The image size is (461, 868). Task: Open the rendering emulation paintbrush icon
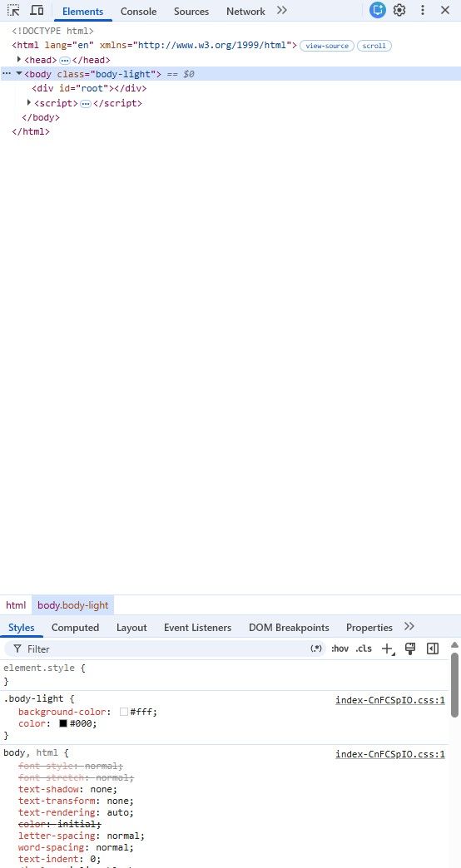pos(410,649)
